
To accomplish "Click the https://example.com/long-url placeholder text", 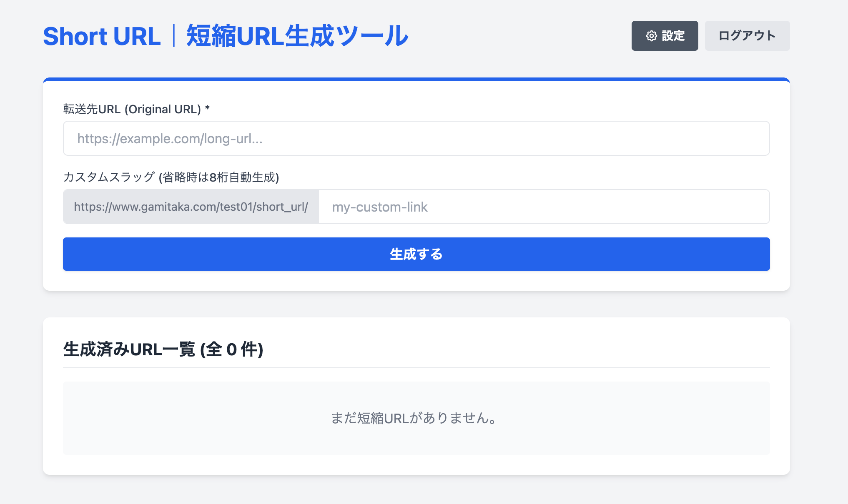I will coord(170,139).
